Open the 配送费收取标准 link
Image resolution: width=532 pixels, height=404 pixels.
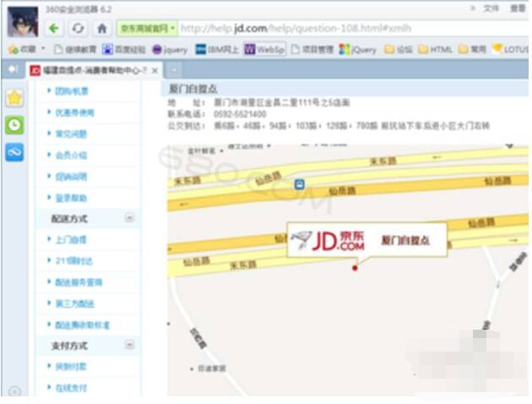point(83,325)
